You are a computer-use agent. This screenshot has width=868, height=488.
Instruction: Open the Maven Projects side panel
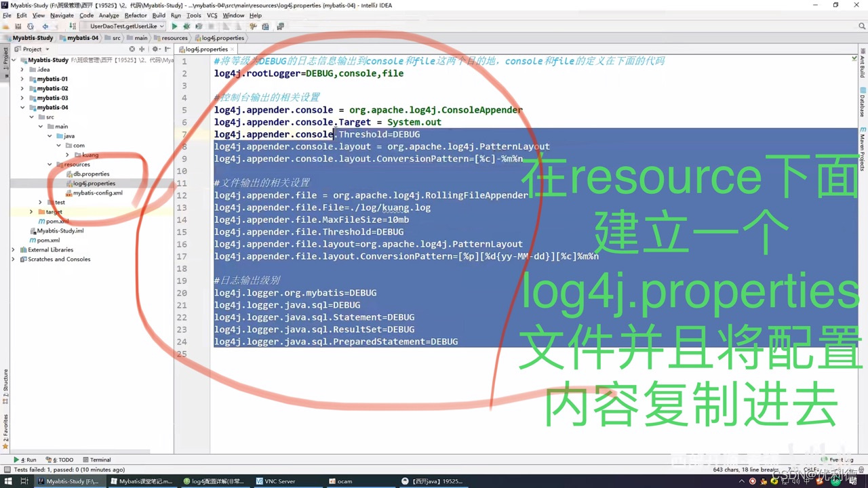coord(863,149)
